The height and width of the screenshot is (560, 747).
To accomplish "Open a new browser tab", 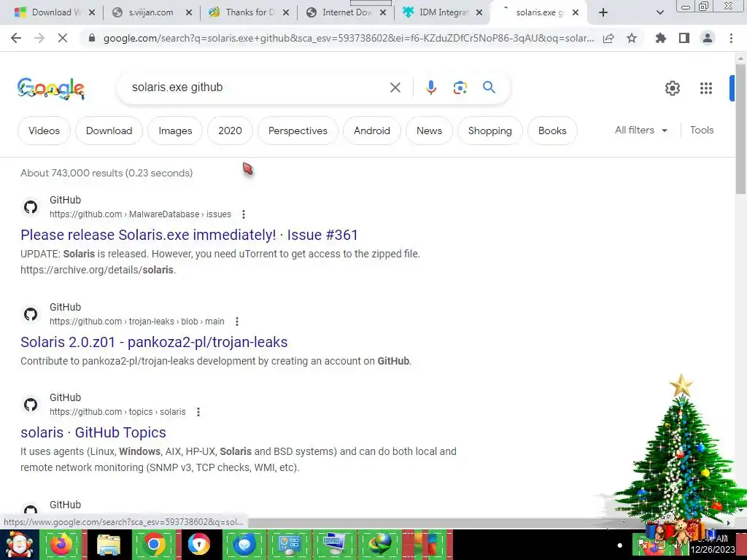I will (x=603, y=12).
